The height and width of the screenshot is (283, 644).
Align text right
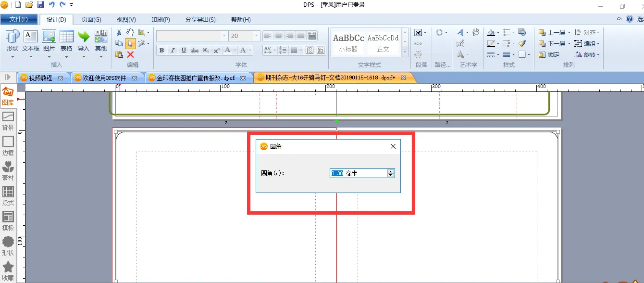click(290, 36)
